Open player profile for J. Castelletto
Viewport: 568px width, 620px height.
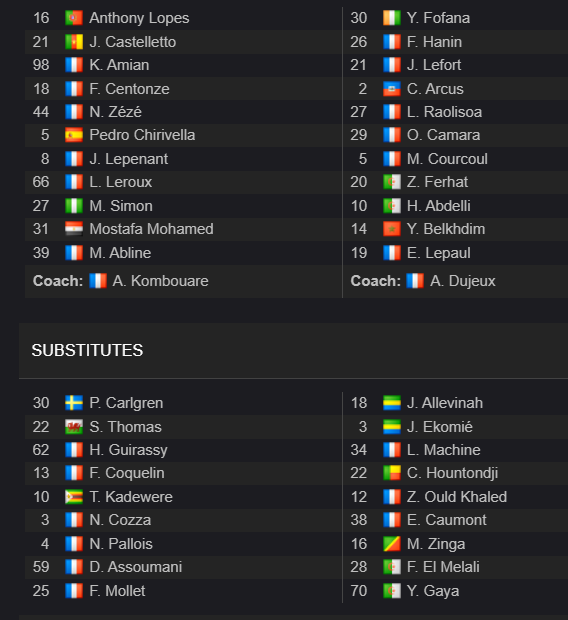pos(133,42)
